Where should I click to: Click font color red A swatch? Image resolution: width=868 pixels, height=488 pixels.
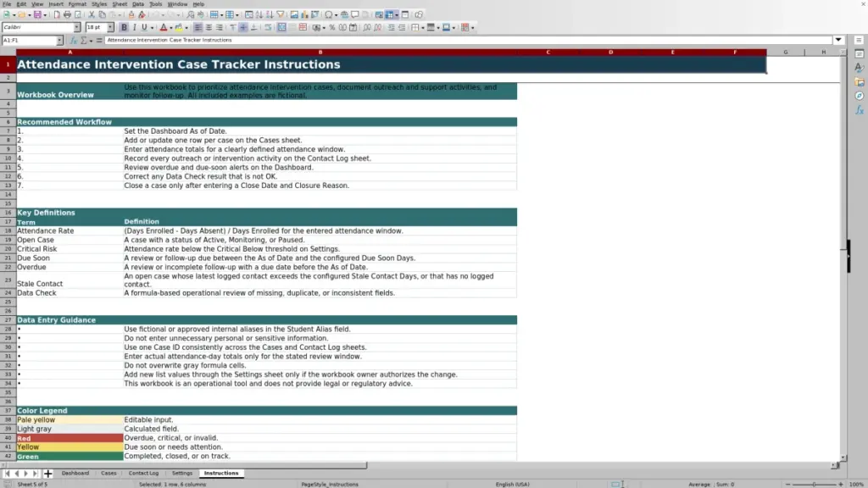coord(164,27)
